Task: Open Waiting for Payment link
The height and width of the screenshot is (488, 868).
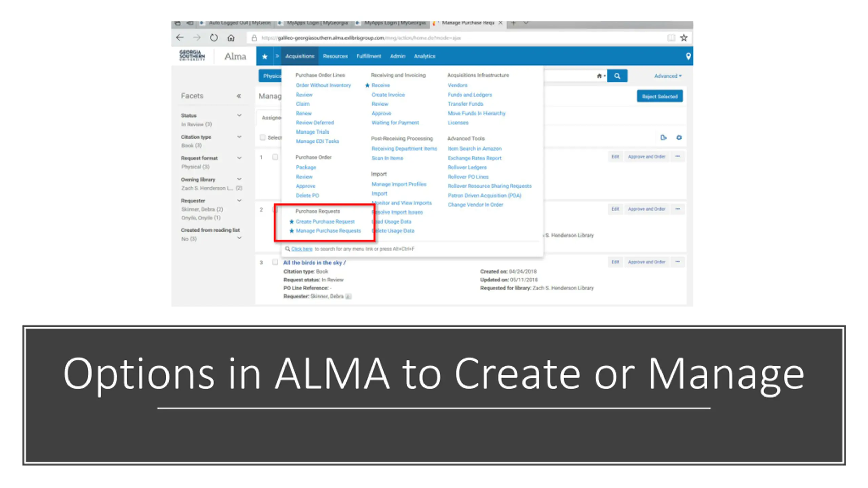Action: pos(395,123)
